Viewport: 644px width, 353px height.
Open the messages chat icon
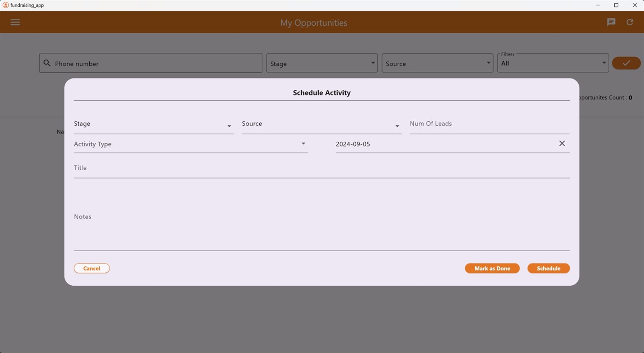tap(610, 22)
